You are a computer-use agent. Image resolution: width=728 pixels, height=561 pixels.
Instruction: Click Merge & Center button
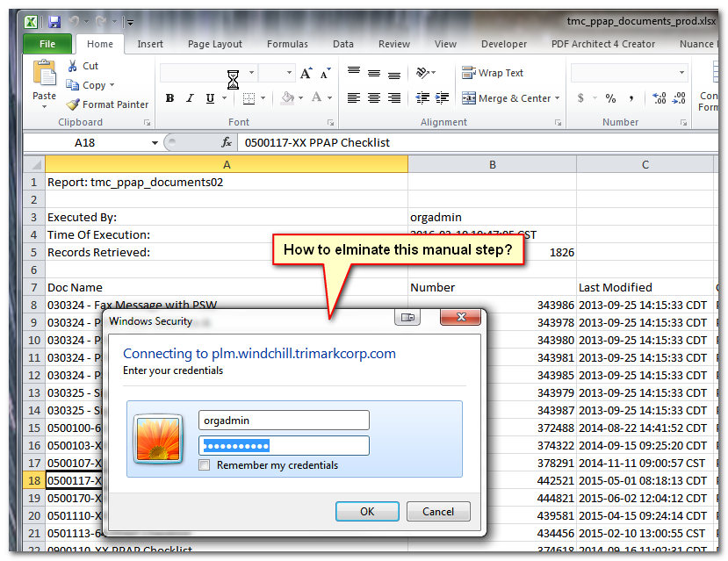pyautogui.click(x=507, y=98)
